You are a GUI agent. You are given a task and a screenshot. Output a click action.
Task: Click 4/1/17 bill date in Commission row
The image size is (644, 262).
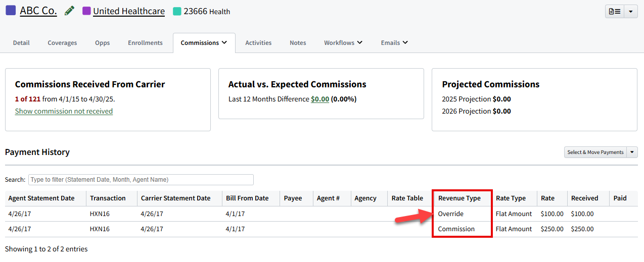[x=235, y=229]
